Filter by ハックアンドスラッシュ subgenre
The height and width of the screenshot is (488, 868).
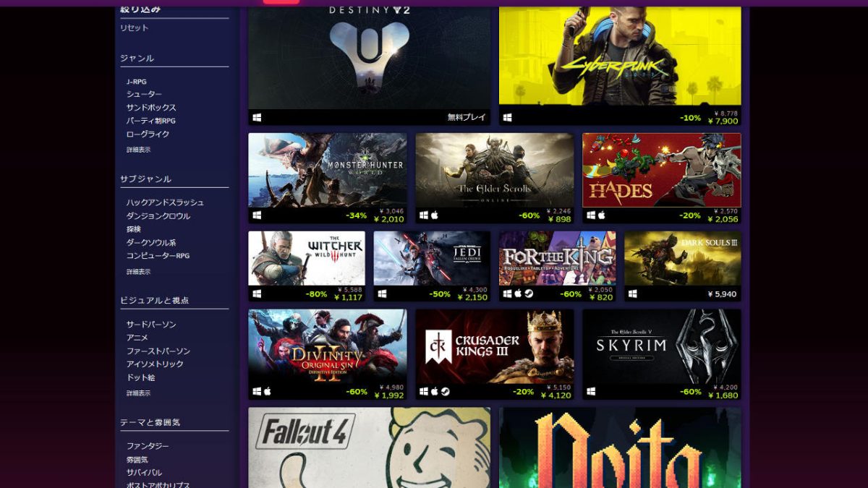(x=165, y=202)
